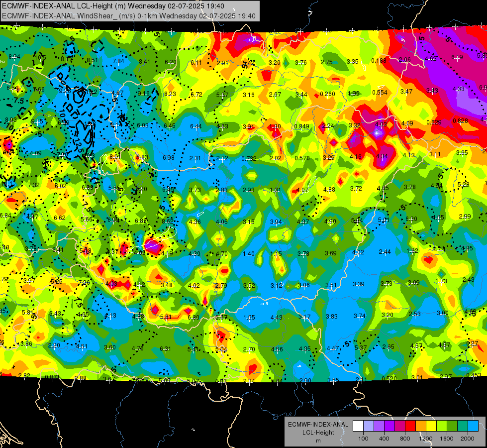487x448 pixels.
Task: Click the map value 2.24
Action: tap(328, 125)
